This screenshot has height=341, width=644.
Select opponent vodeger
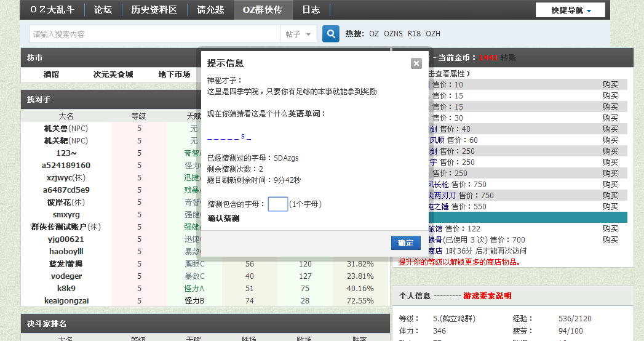pos(66,276)
